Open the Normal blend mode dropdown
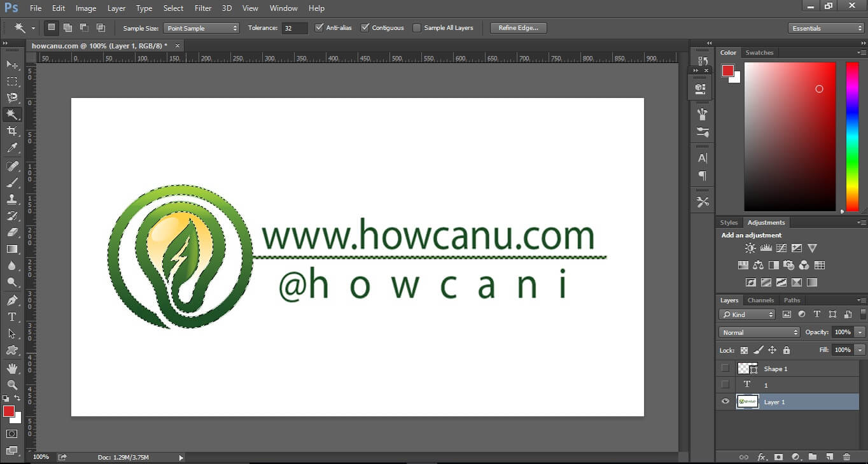 [759, 332]
